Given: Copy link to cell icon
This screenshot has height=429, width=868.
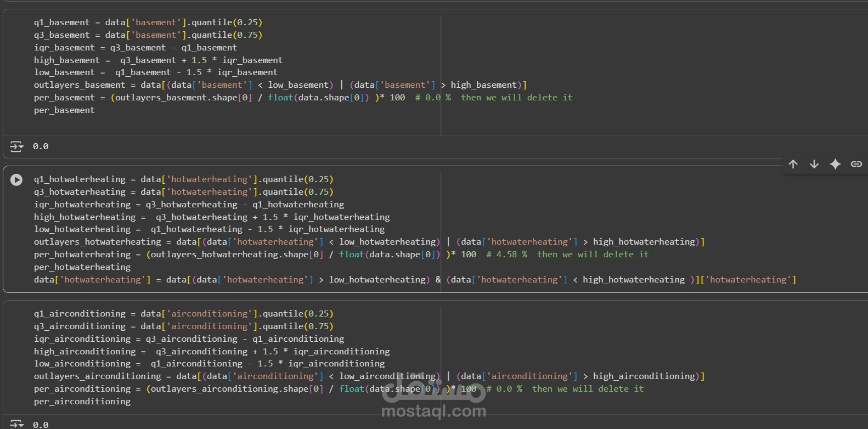Looking at the screenshot, I should point(856,164).
